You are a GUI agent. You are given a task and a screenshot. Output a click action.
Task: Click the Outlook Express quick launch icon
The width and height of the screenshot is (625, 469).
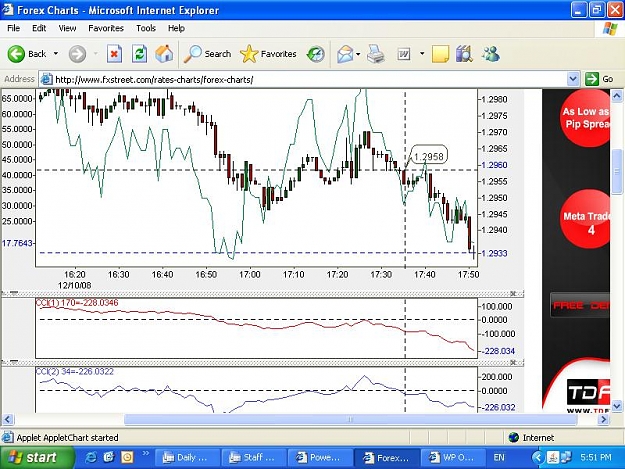pyautogui.click(x=109, y=457)
